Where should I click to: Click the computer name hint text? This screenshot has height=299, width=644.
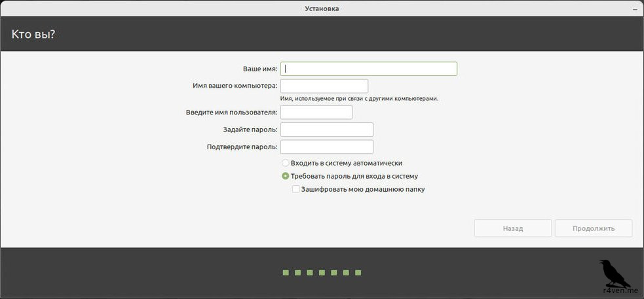click(x=359, y=99)
